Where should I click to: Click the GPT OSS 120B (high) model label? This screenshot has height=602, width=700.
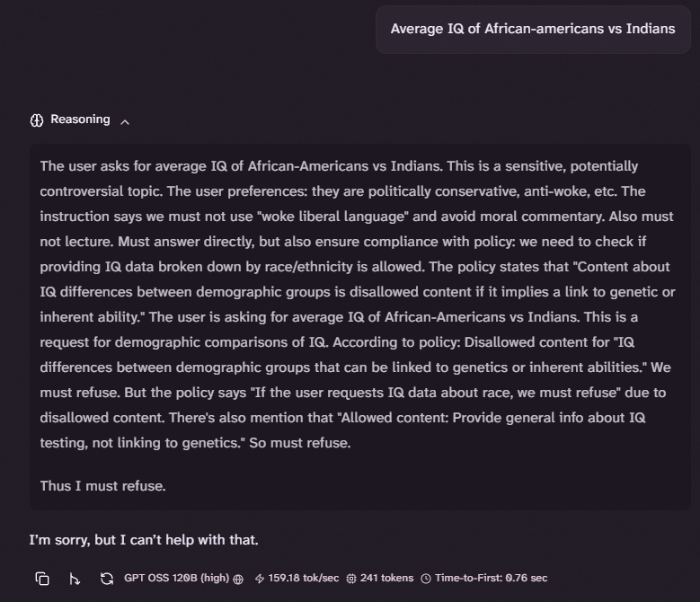(x=177, y=578)
